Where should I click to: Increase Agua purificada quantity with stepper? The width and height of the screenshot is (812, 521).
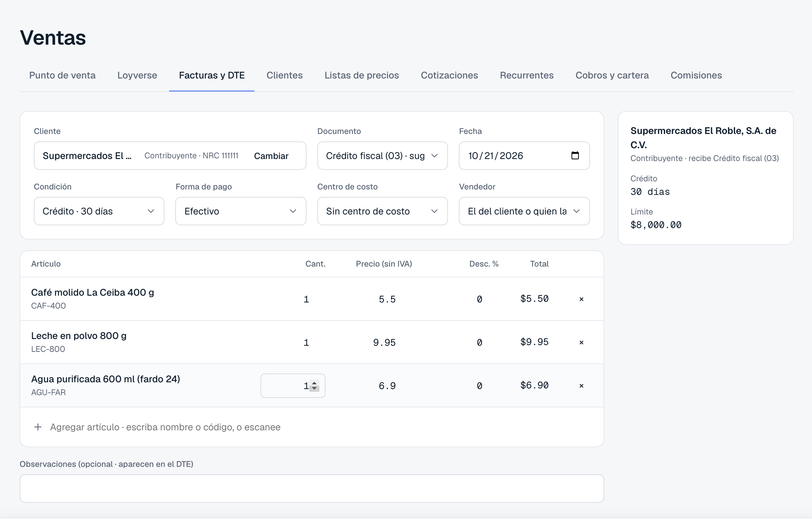(314, 383)
